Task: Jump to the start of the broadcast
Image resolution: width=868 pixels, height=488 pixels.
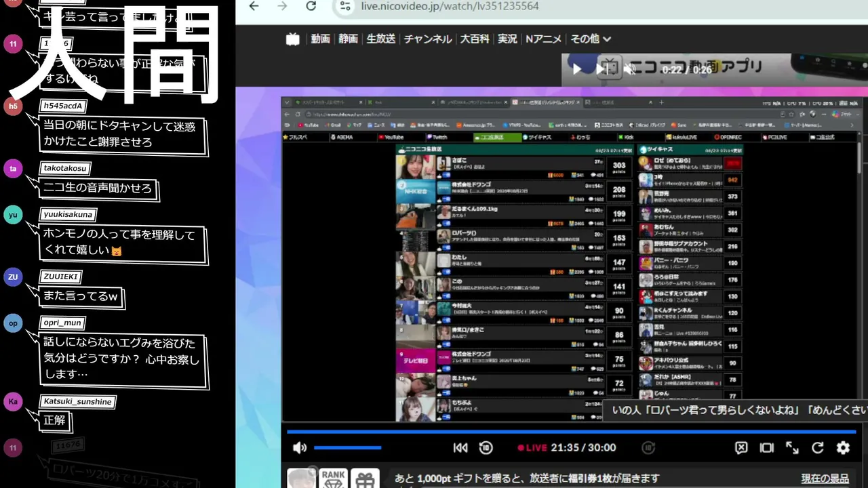Action: tap(460, 447)
